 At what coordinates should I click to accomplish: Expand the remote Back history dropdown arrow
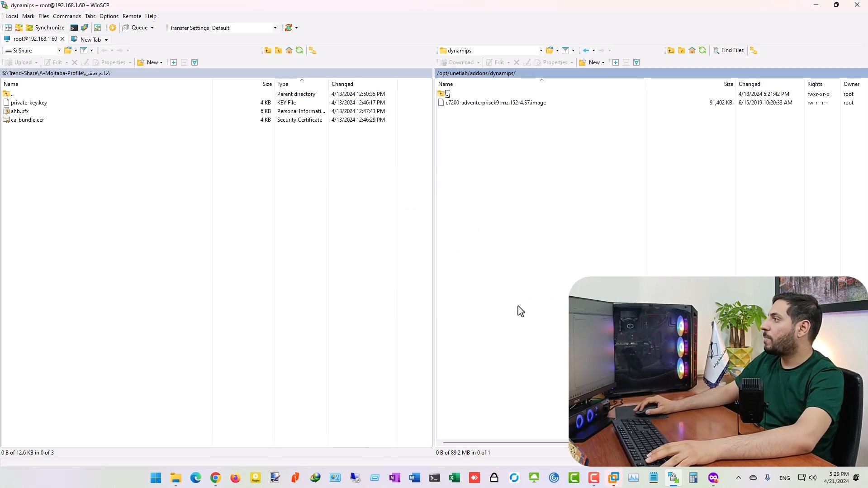pyautogui.click(x=593, y=50)
